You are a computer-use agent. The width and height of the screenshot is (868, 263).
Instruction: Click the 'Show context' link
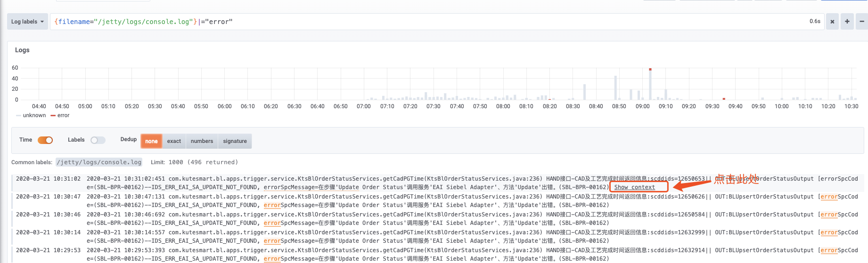634,187
